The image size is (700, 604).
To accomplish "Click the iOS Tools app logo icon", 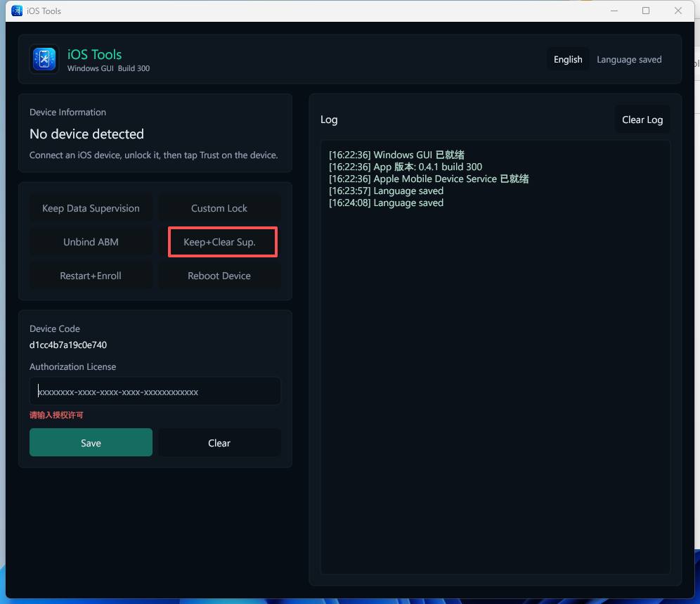I will [44, 59].
